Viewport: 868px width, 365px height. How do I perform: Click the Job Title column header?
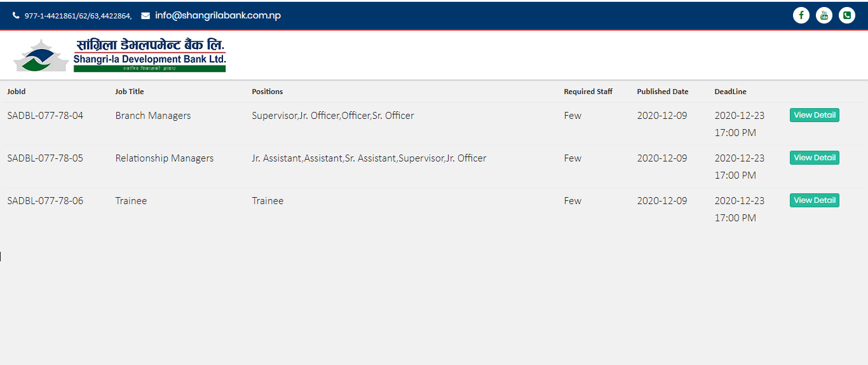tap(130, 92)
